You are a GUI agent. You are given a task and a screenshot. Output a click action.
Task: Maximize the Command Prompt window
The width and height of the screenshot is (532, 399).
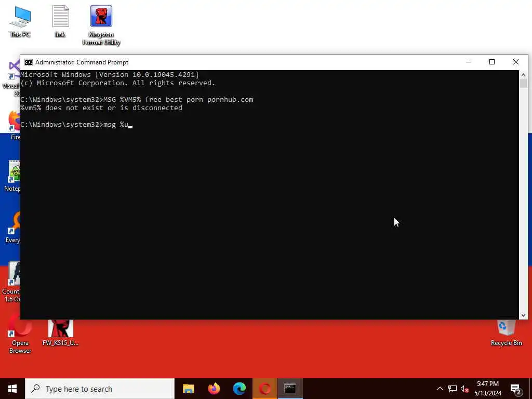click(x=492, y=62)
